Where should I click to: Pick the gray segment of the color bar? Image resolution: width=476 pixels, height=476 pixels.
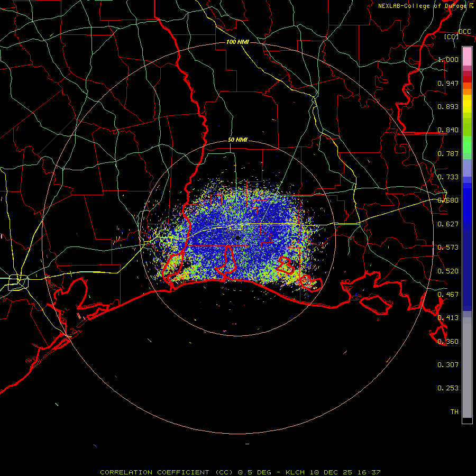[x=467, y=368]
